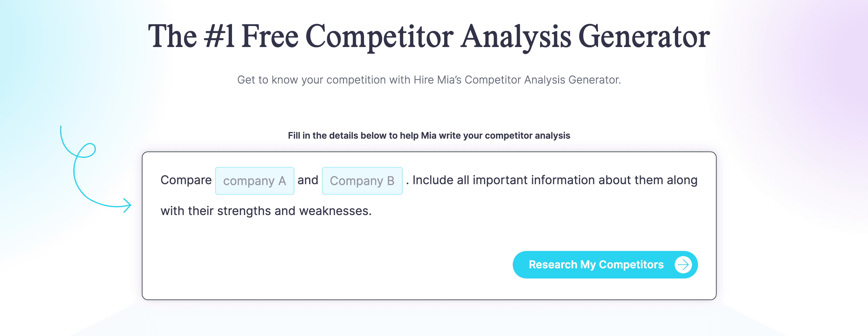Click the word and between company fields
This screenshot has height=336, width=868.
point(308,180)
